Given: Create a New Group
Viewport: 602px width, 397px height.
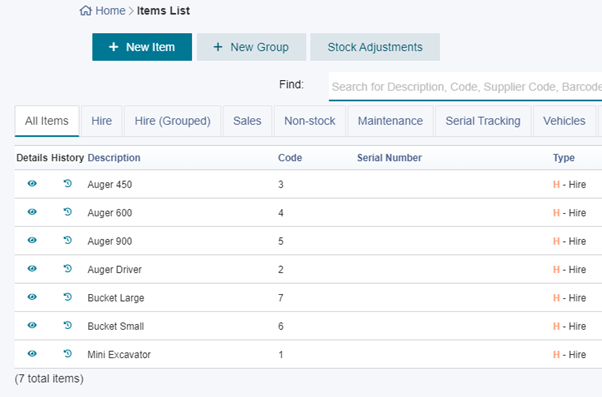Looking at the screenshot, I should click(251, 47).
